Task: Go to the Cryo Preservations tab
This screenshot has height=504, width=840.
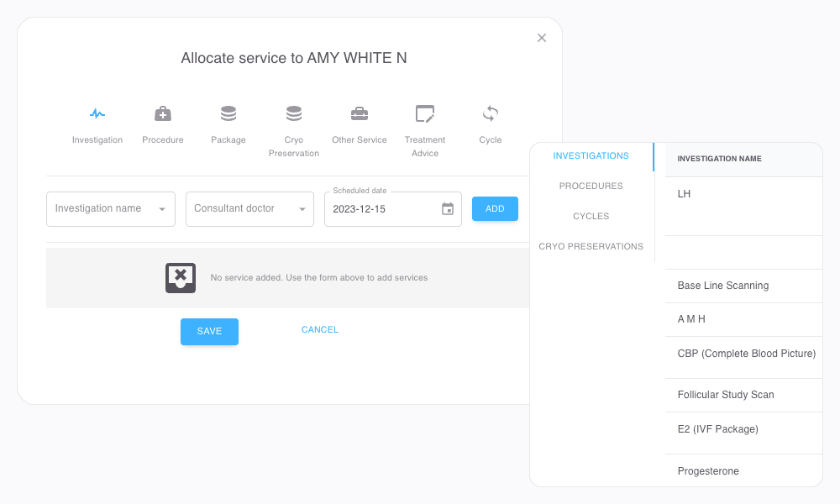Action: pyautogui.click(x=591, y=247)
